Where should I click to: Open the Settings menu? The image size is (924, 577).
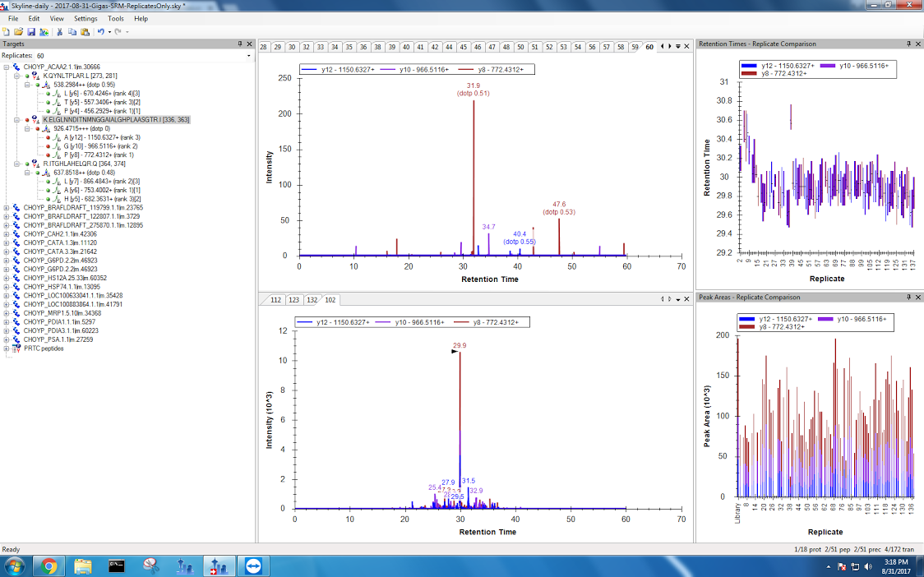85,18
